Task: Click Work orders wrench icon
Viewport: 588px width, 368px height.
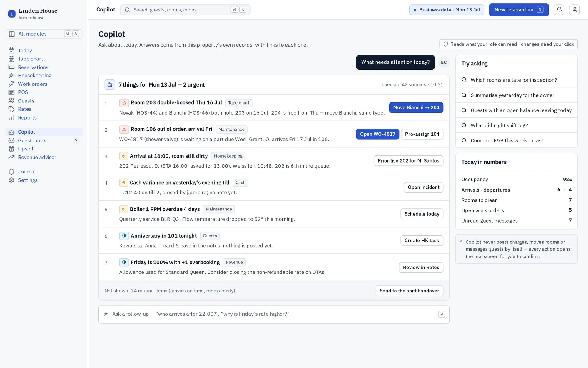Action: [11, 84]
